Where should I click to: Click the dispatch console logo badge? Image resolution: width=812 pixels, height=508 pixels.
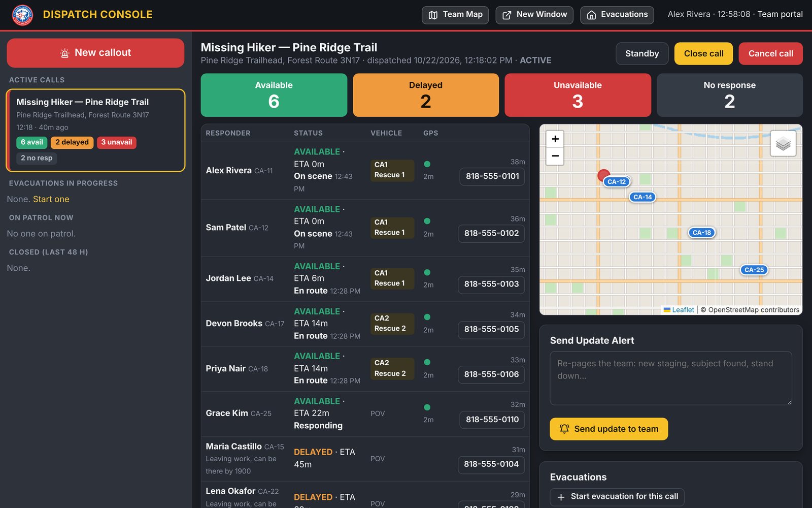(x=22, y=15)
